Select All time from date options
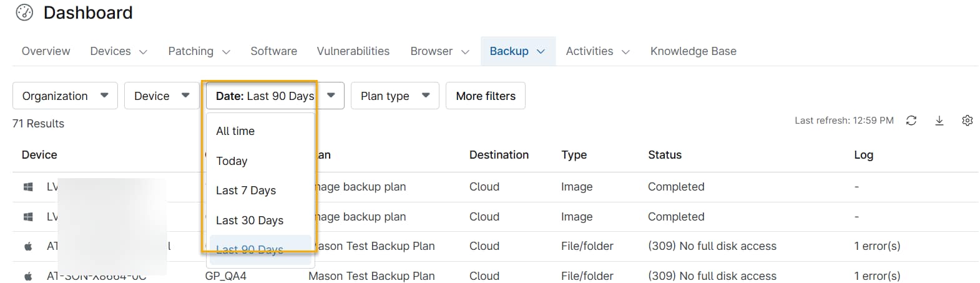Screen dimensions: 980x283 point(235,131)
